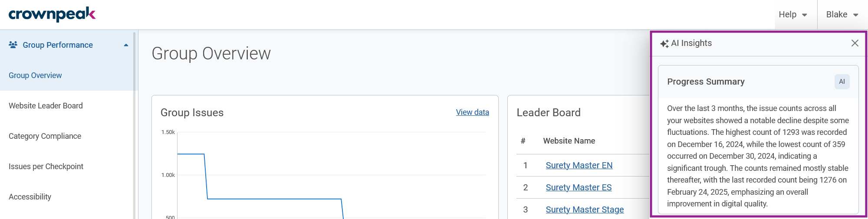Viewport: 868px width, 219px height.
Task: Navigate to Issues per Checkpoint
Action: tap(46, 167)
